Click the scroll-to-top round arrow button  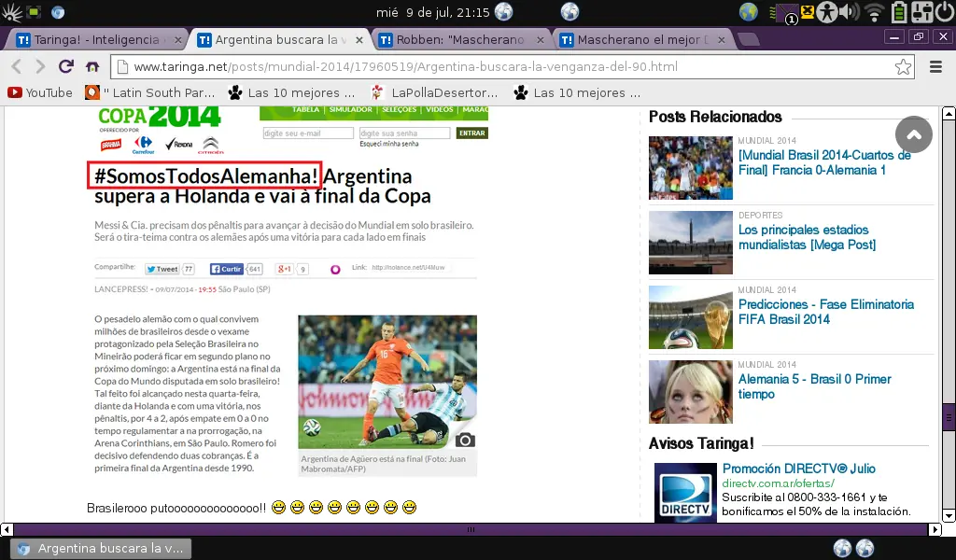pos(913,134)
